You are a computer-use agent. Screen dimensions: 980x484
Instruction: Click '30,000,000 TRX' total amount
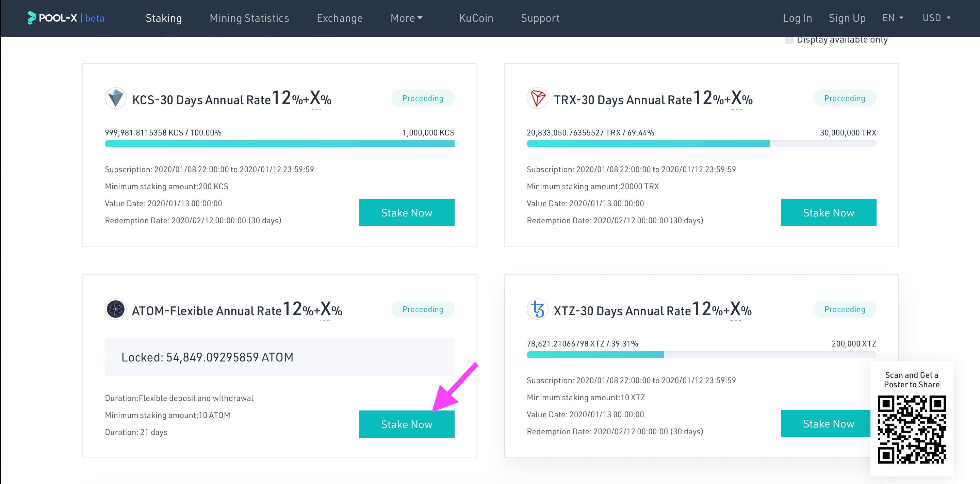(848, 132)
